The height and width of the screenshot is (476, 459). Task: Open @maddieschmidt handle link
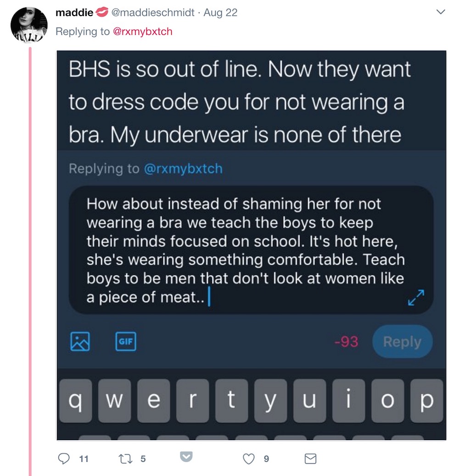(x=153, y=12)
